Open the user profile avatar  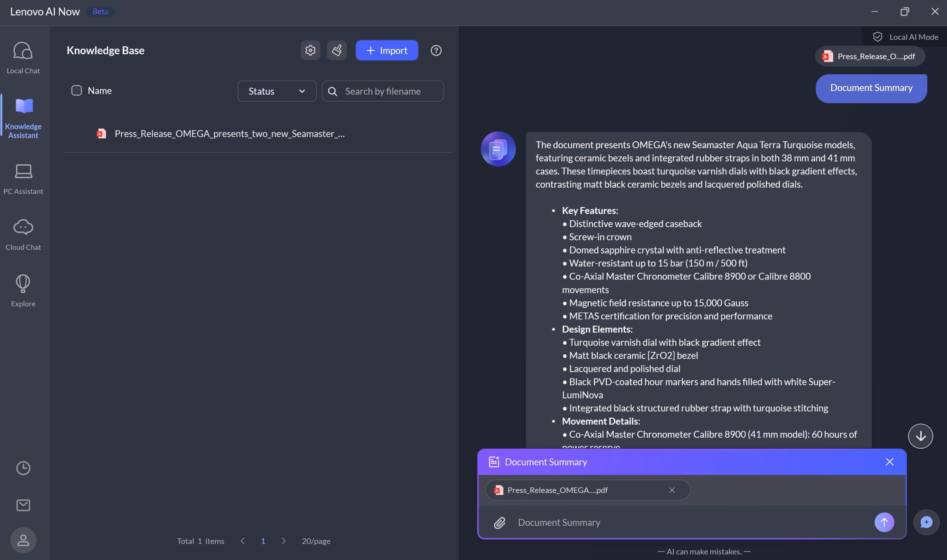23,540
